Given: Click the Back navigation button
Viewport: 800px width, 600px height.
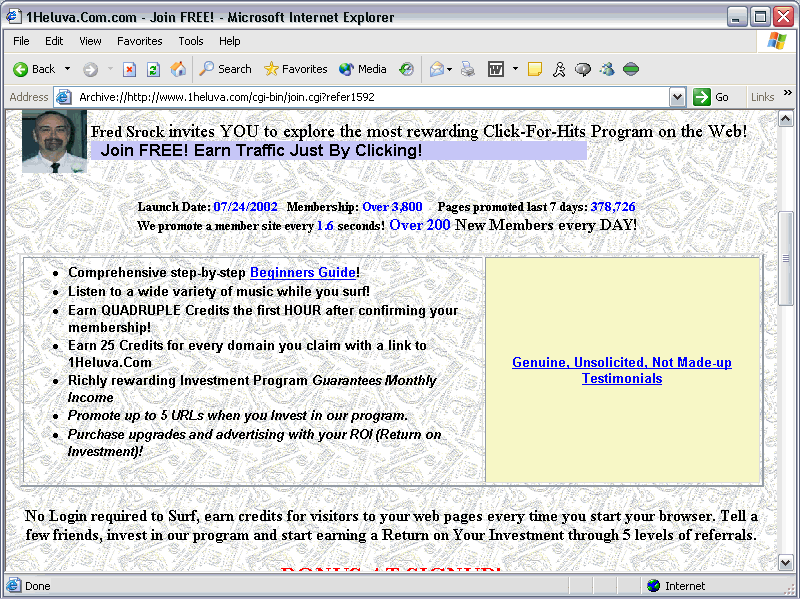Looking at the screenshot, I should click(34, 69).
